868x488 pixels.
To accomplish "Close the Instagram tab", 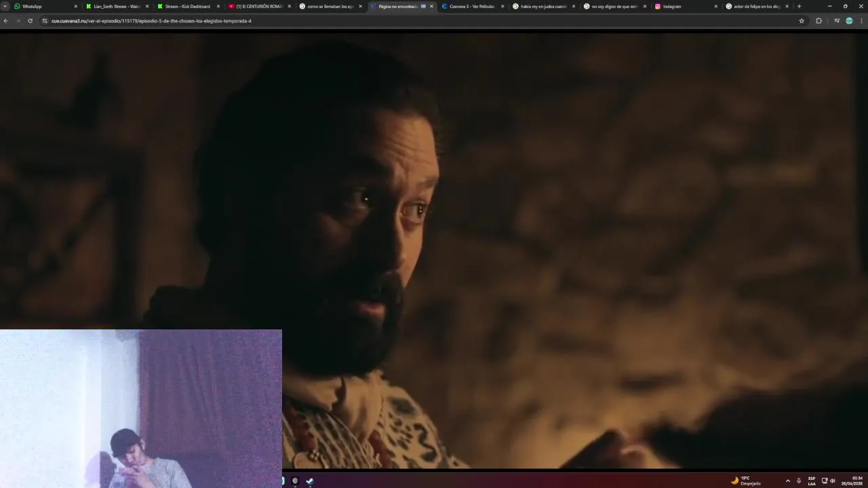I will [715, 6].
